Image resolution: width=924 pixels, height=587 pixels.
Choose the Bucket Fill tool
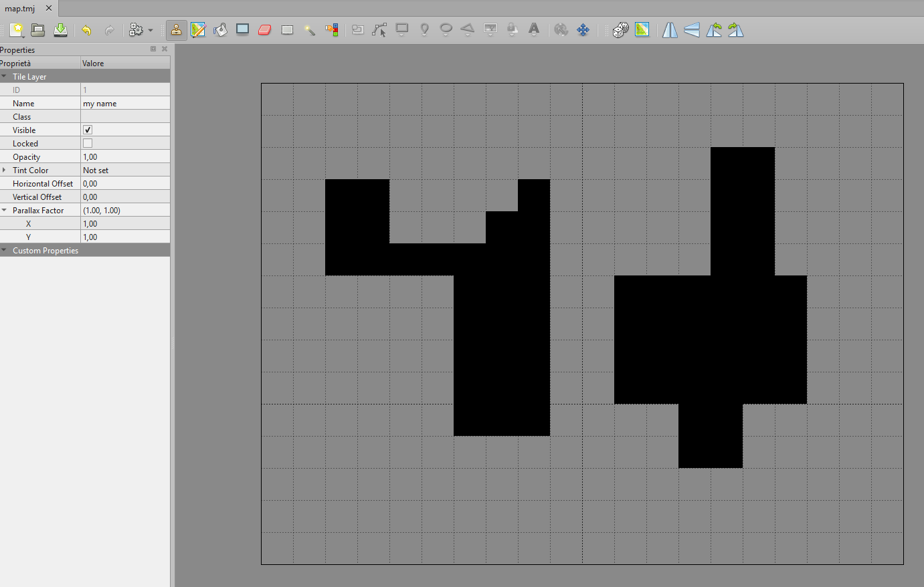point(220,30)
